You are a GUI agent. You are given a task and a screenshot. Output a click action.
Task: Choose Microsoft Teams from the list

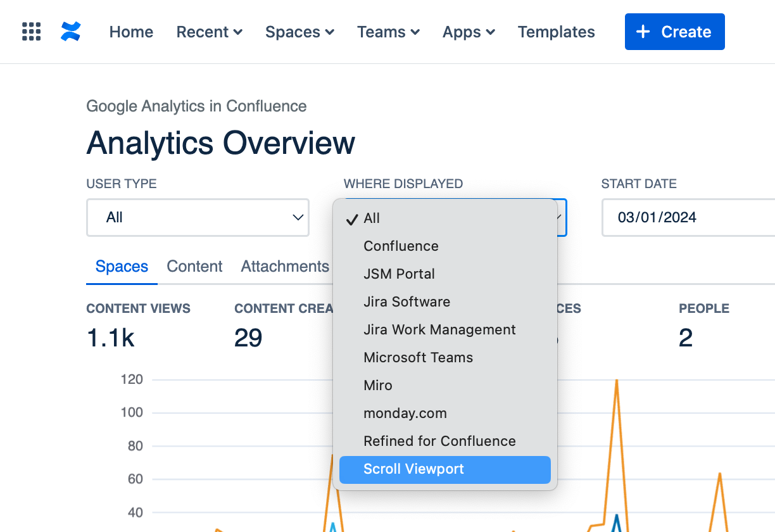(418, 358)
